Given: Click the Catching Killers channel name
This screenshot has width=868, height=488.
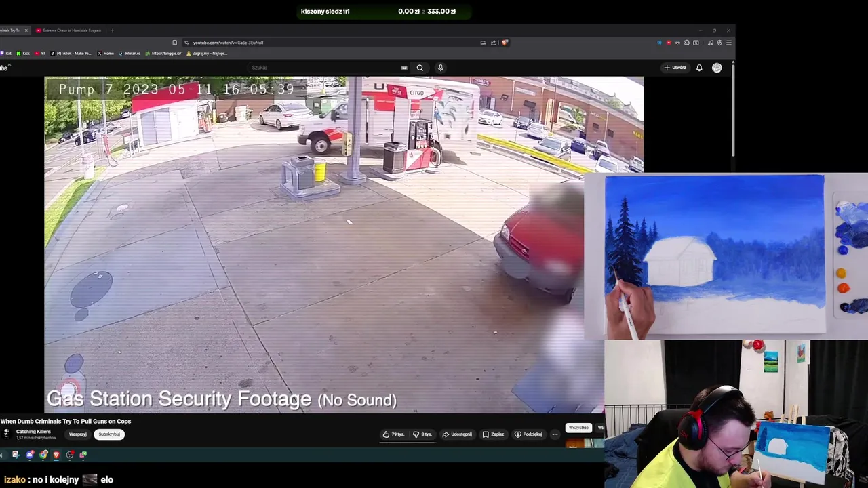Looking at the screenshot, I should tap(33, 432).
